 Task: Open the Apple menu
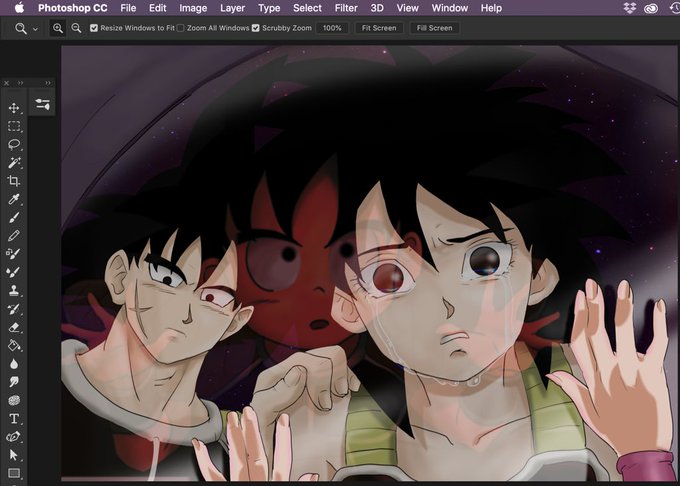(20, 8)
